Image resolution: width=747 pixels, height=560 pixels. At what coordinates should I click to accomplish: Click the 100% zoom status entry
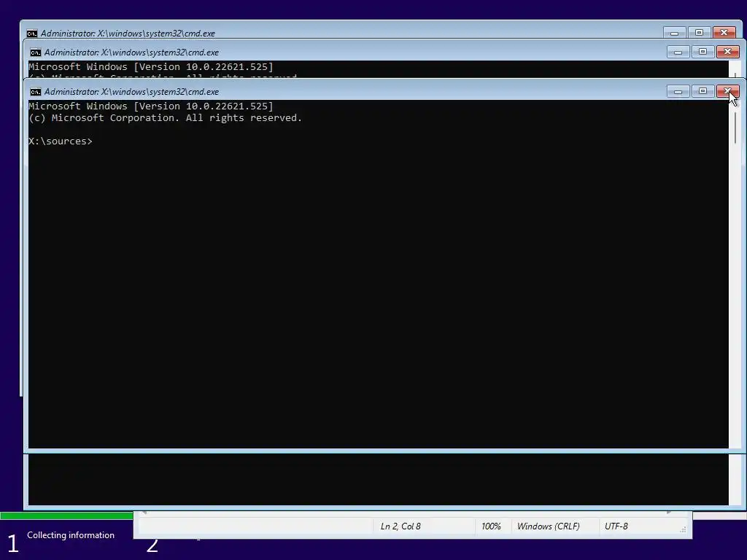point(491,526)
